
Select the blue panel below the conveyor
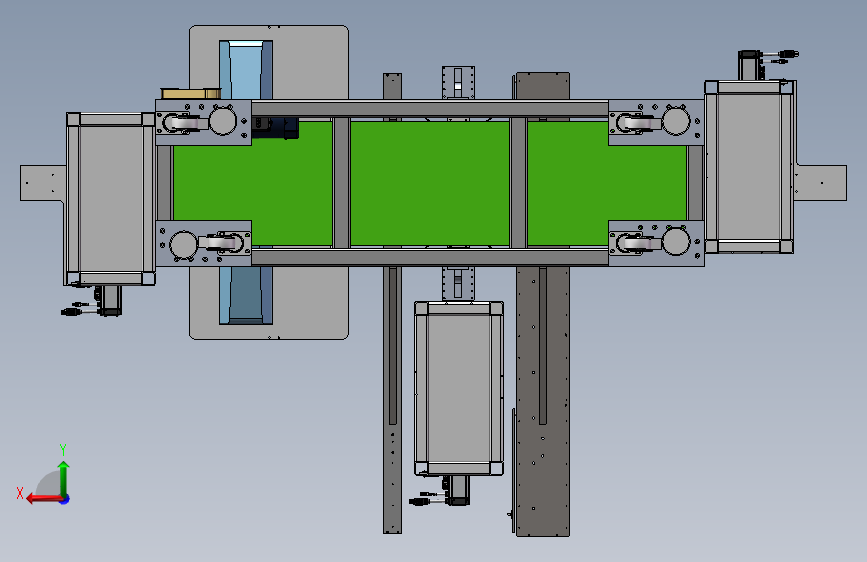pos(246,295)
